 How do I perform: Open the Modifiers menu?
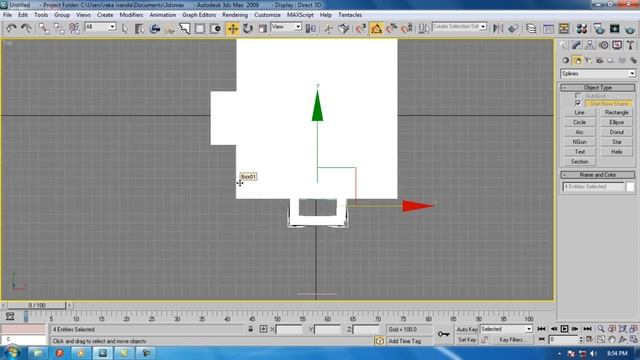click(131, 15)
